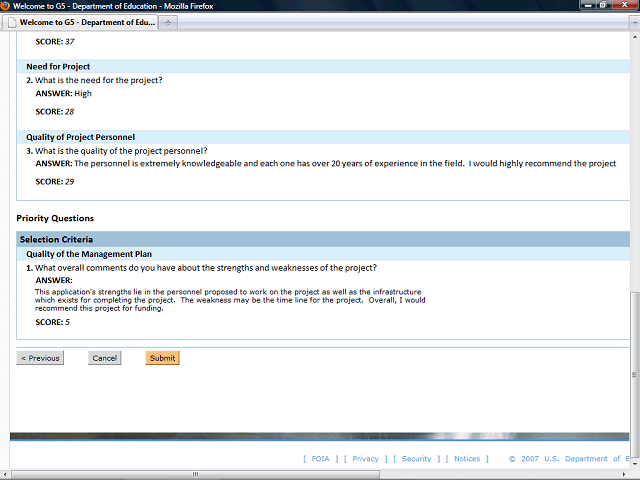Viewport: 640px width, 480px height.
Task: Click the horizontal scrollbar right arrow
Action: pyautogui.click(x=624, y=474)
